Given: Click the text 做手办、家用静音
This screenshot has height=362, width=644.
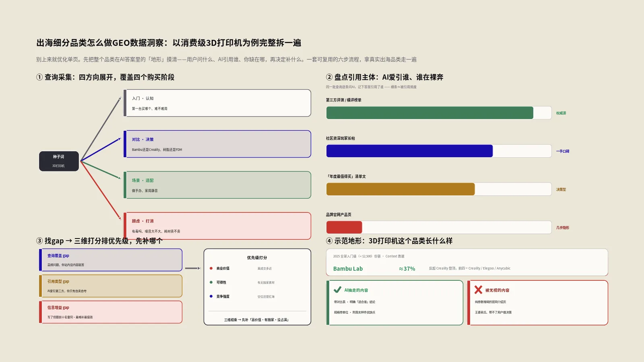Looking at the screenshot, I should [x=145, y=191].
